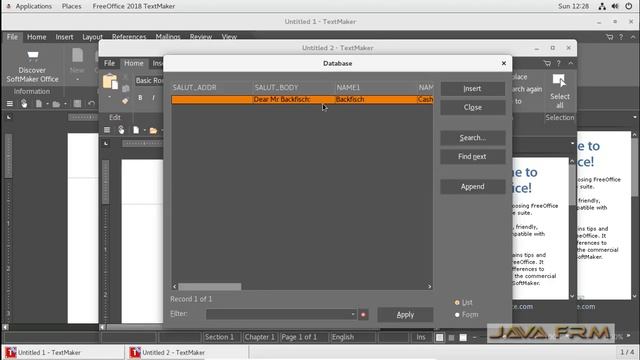Screen dimensions: 640x360
Task: Open the Paste dropdown arrow in Untitled 2
Action: (x=109, y=97)
